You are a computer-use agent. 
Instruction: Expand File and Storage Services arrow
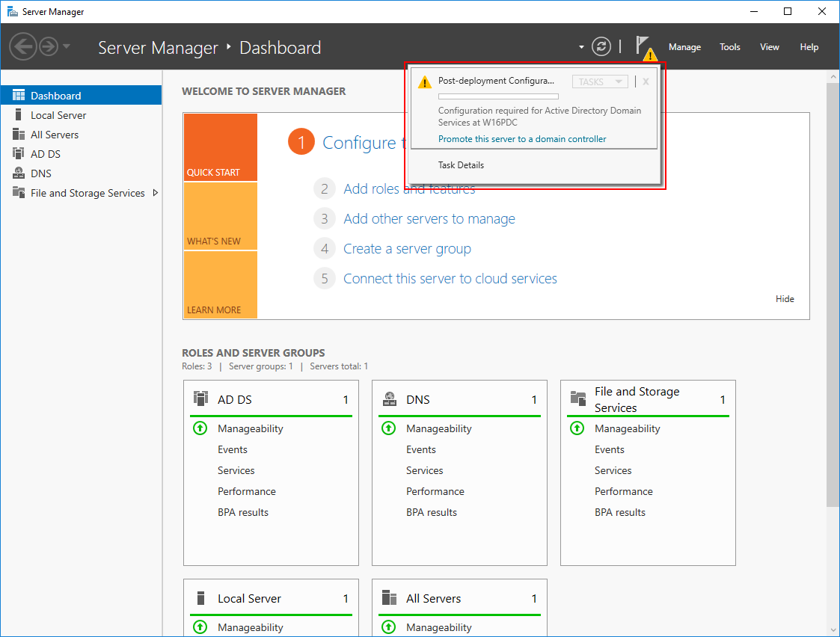pyautogui.click(x=156, y=193)
